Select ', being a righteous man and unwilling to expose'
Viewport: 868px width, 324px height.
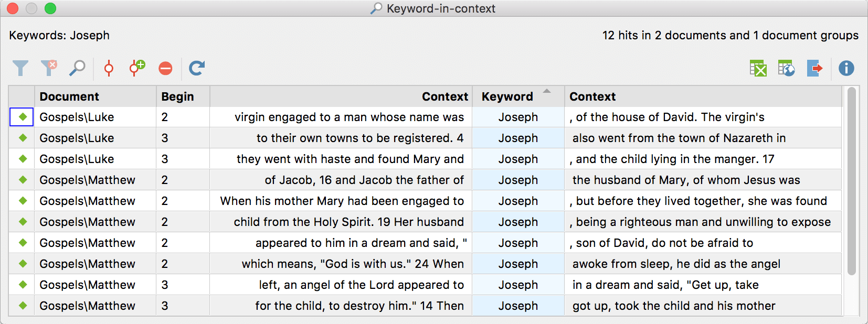(x=700, y=222)
